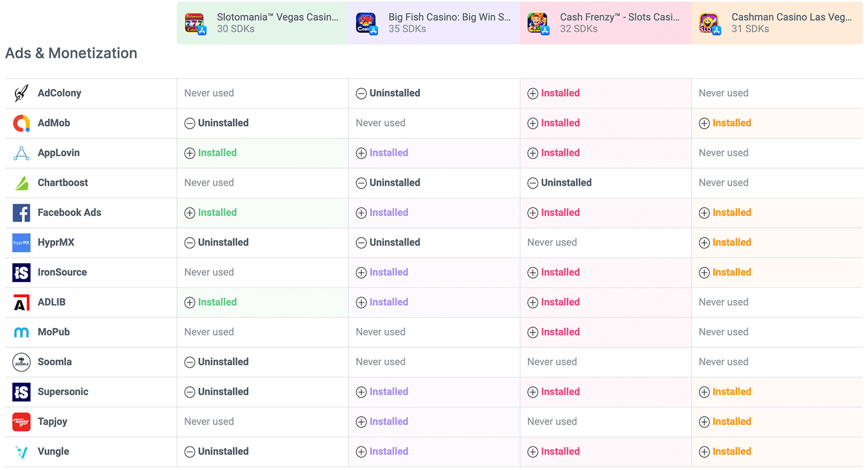Click the AdColony rocket icon
Image resolution: width=868 pixels, height=470 pixels.
21,93
